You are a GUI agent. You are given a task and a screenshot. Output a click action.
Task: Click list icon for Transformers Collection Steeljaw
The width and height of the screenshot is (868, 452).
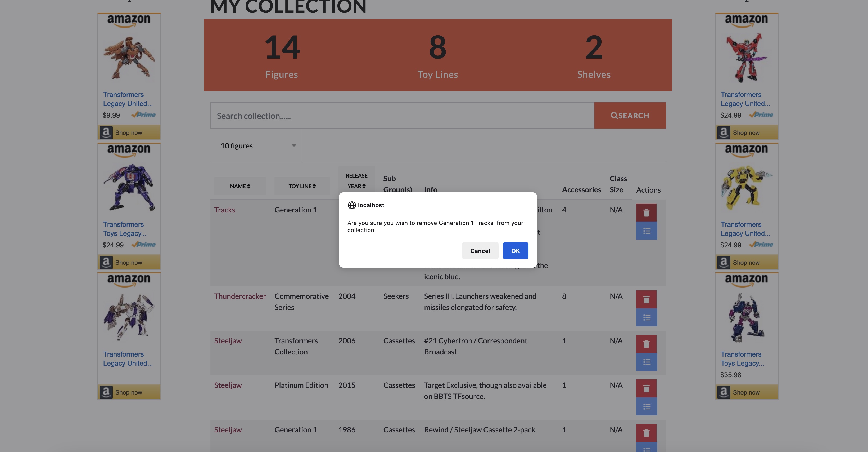click(x=646, y=362)
